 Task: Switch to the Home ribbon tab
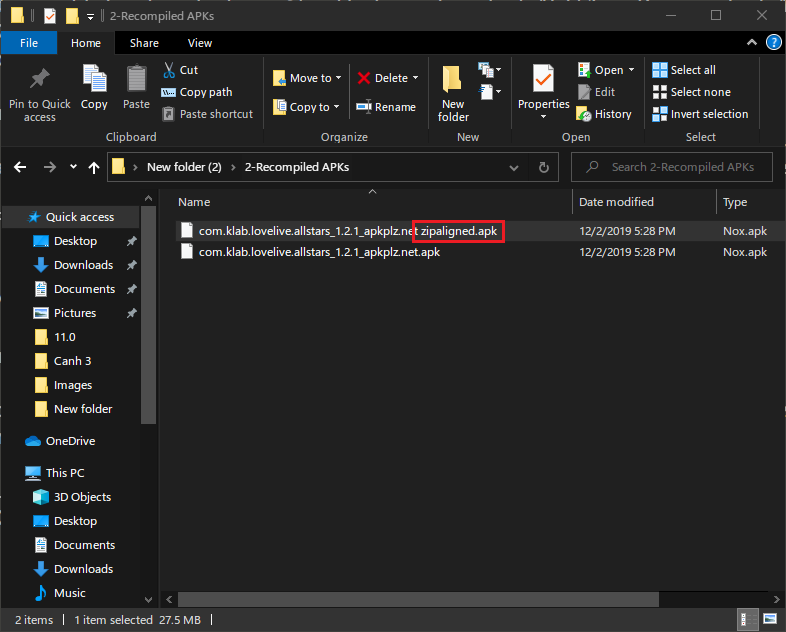tap(86, 43)
